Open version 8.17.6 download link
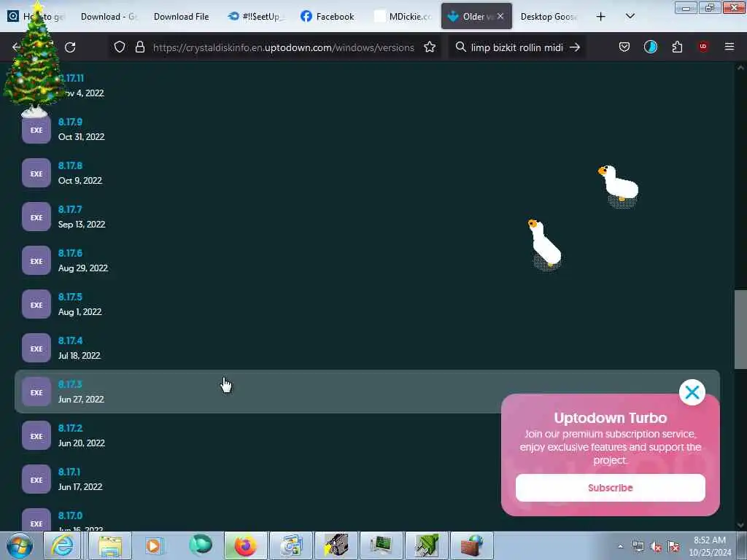 tap(70, 253)
